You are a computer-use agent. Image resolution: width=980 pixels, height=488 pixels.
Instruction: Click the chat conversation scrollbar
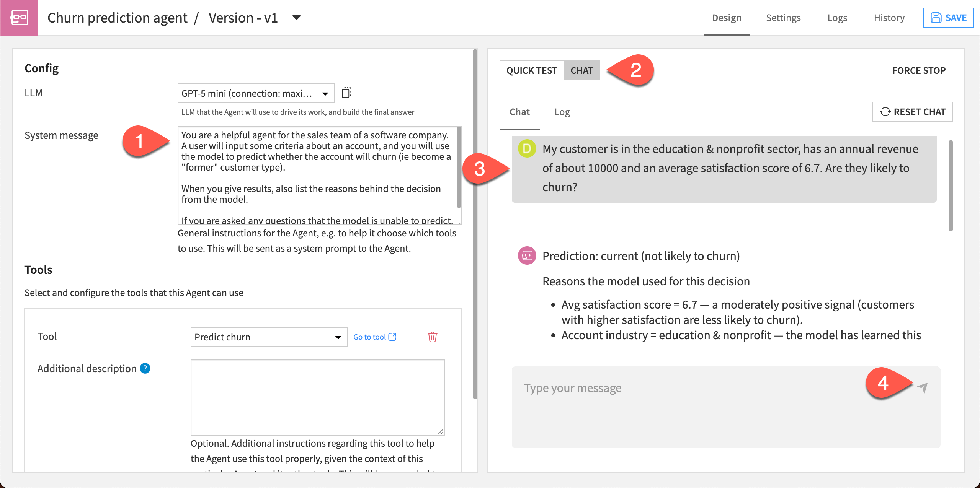pos(951,185)
